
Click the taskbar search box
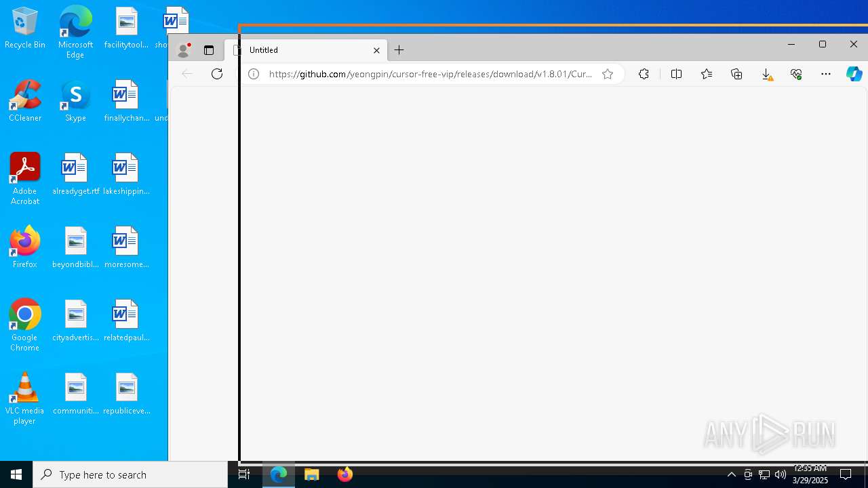coord(130,474)
